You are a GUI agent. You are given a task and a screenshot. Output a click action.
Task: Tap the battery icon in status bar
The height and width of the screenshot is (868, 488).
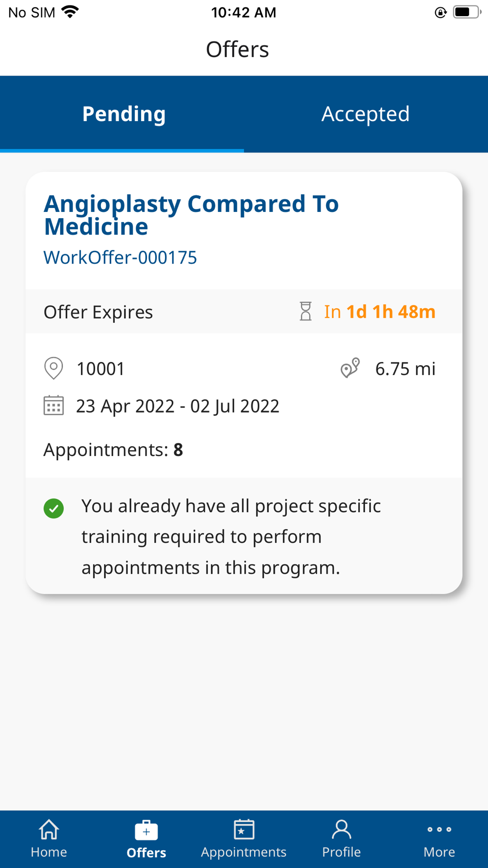click(466, 12)
